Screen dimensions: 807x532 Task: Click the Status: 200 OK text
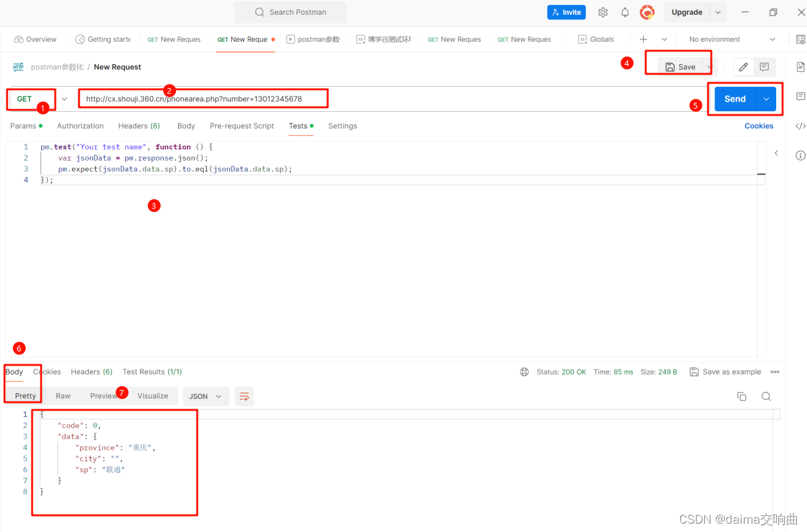tap(561, 372)
